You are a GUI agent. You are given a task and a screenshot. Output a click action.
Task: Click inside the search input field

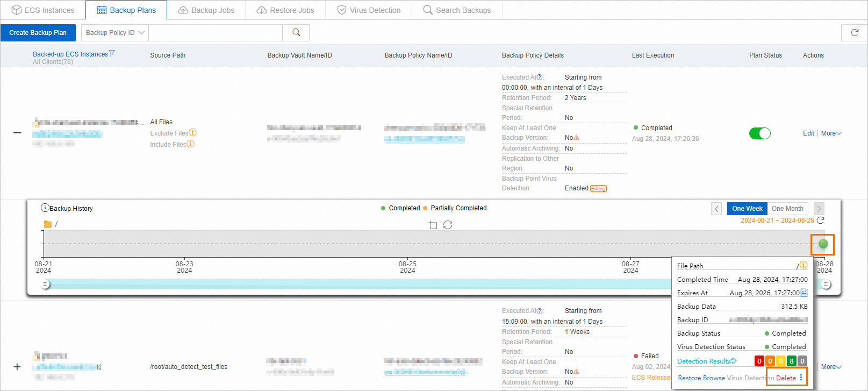[x=216, y=33]
